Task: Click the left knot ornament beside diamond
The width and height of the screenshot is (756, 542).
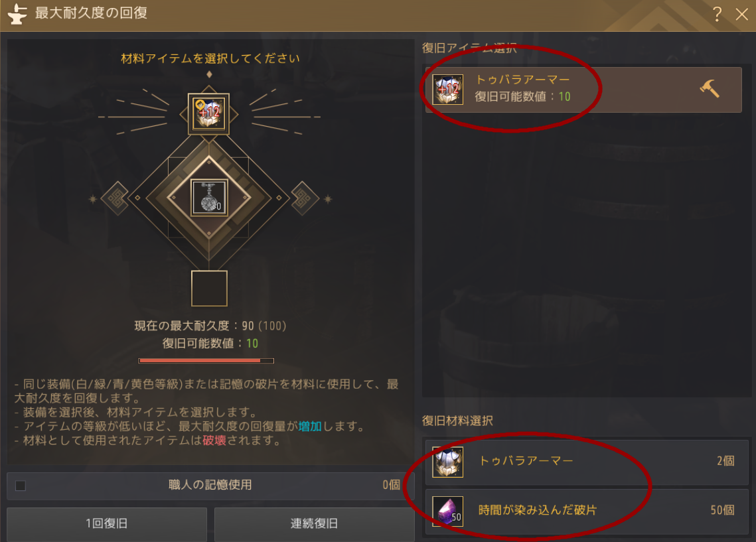Action: coord(115,198)
